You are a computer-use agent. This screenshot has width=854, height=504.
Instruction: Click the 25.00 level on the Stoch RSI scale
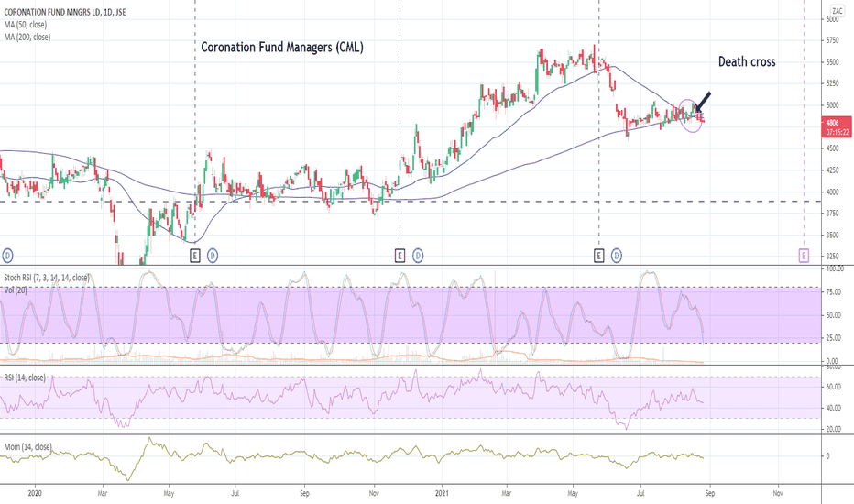[833, 338]
